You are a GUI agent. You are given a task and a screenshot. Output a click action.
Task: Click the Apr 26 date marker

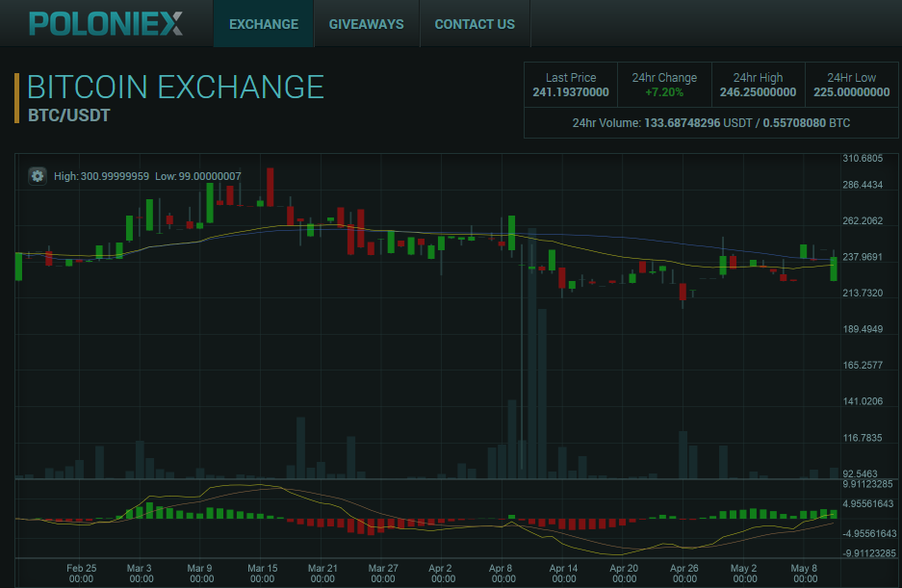pyautogui.click(x=684, y=573)
